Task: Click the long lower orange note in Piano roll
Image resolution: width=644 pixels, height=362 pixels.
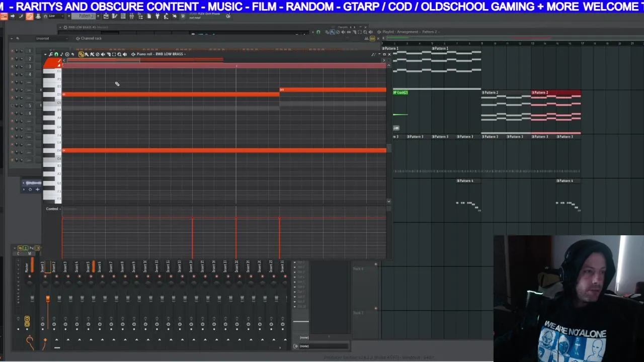Action: pos(224,150)
